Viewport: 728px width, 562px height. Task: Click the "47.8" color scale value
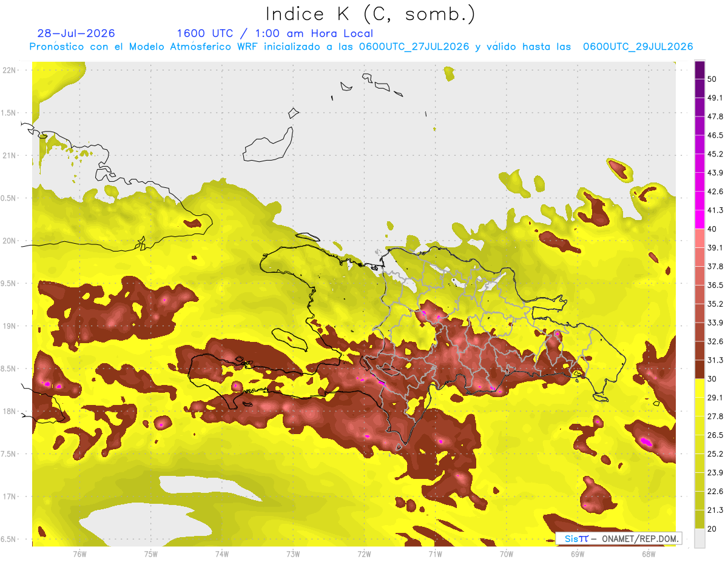(x=715, y=116)
